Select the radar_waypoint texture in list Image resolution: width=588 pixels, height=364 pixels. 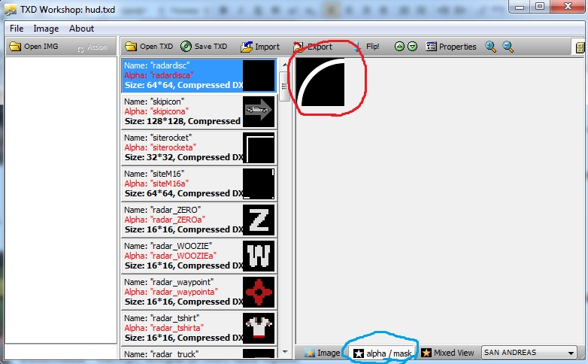(x=183, y=292)
